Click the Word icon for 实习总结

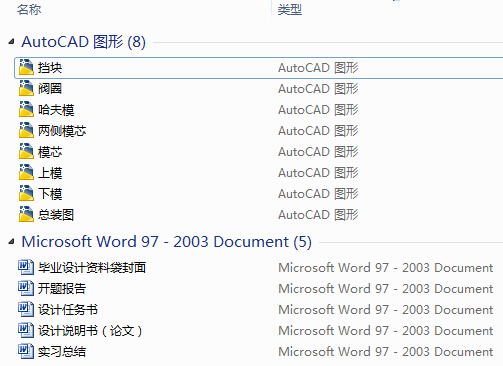coord(26,351)
